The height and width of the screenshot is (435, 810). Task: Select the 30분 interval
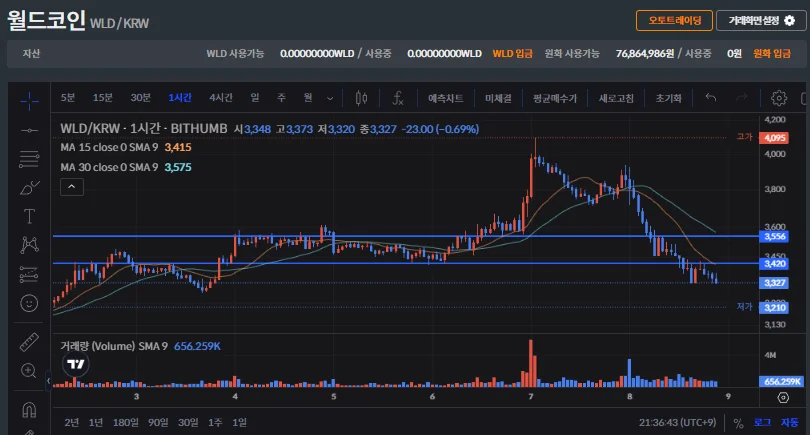pyautogui.click(x=141, y=98)
